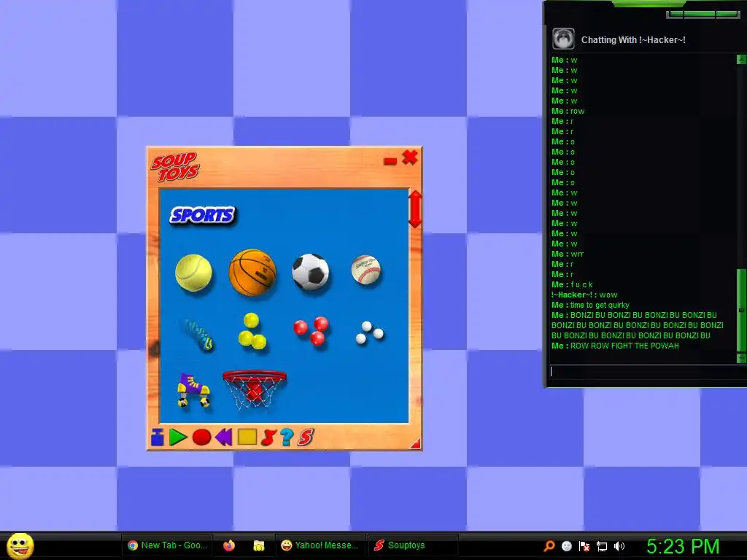Minimize the Soup Toys window
747x560 pixels.
390,162
